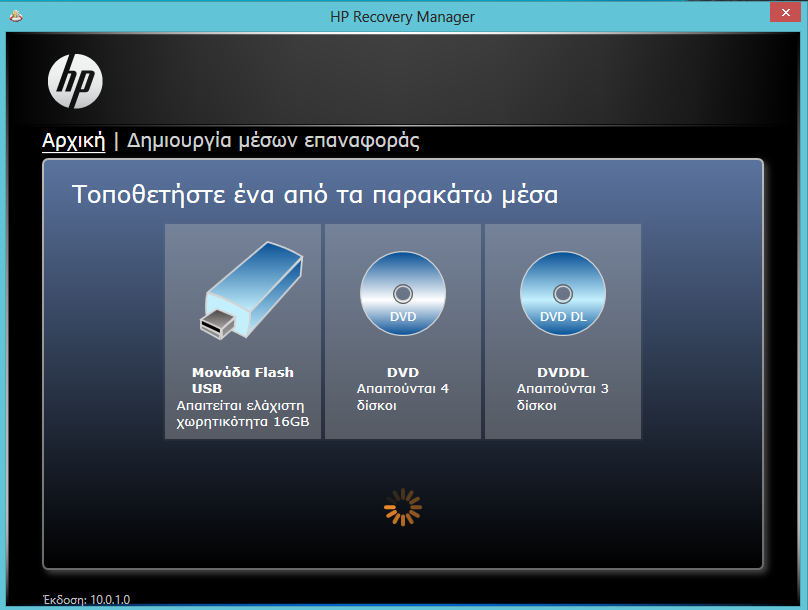Image resolution: width=808 pixels, height=610 pixels.
Task: Choose the DVD DL disc icon
Action: coord(563,294)
